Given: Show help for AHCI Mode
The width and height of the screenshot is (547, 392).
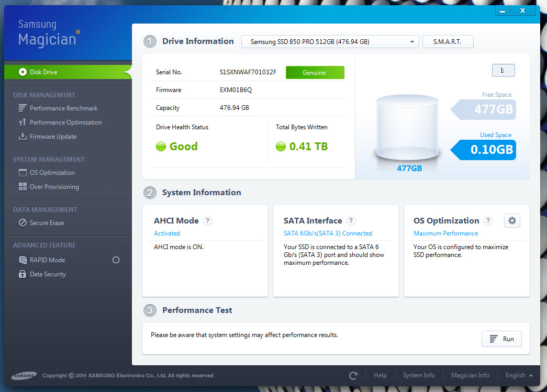Looking at the screenshot, I should (x=207, y=220).
